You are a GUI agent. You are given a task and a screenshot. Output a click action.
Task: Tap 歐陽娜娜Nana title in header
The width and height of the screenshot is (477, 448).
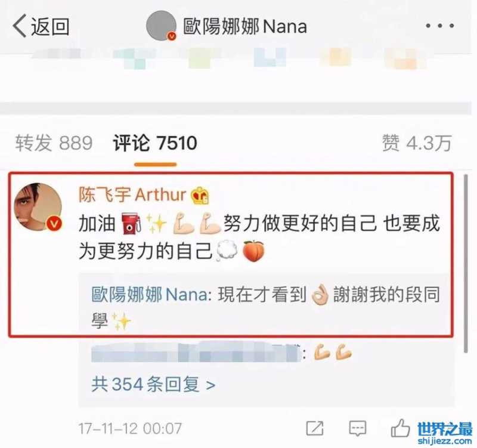(x=245, y=26)
